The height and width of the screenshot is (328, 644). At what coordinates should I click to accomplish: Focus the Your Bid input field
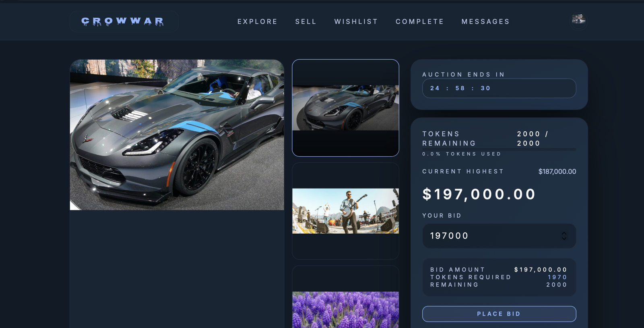[x=499, y=236]
